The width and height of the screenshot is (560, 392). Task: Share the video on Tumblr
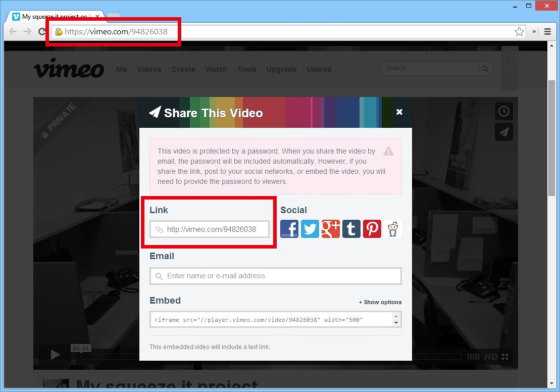coord(351,229)
